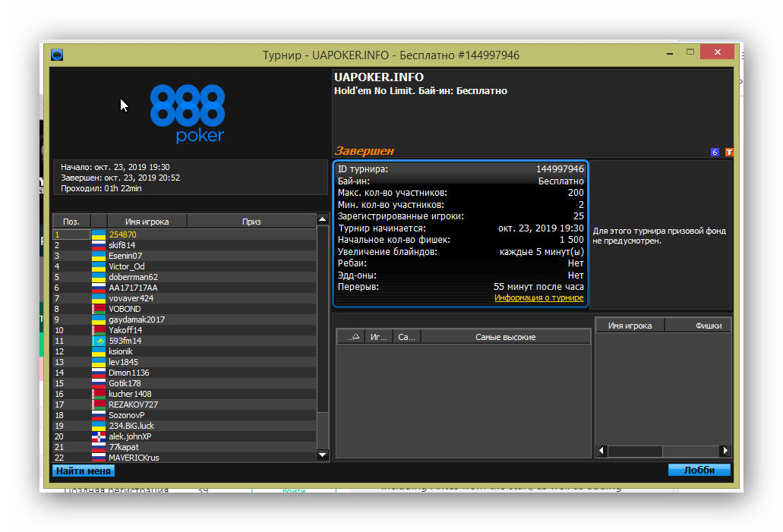
Task: Click the "Завершен" status label
Action: pos(365,151)
